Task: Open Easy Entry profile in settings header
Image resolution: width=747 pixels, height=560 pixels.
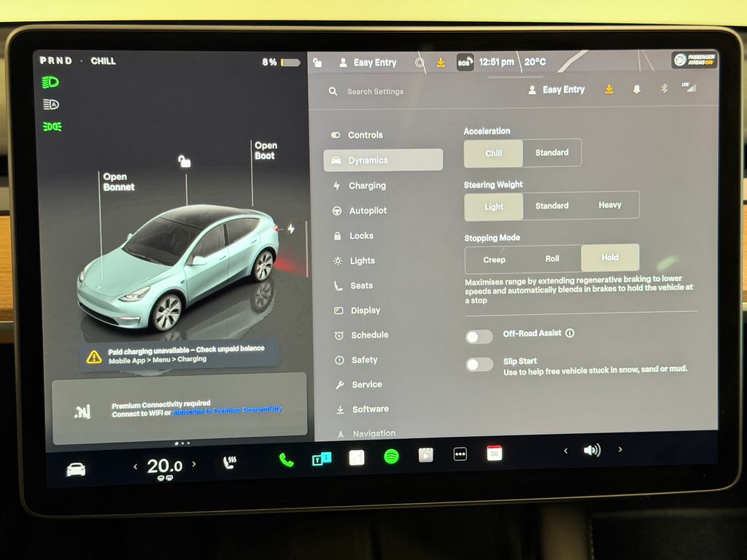Action: pos(557,90)
